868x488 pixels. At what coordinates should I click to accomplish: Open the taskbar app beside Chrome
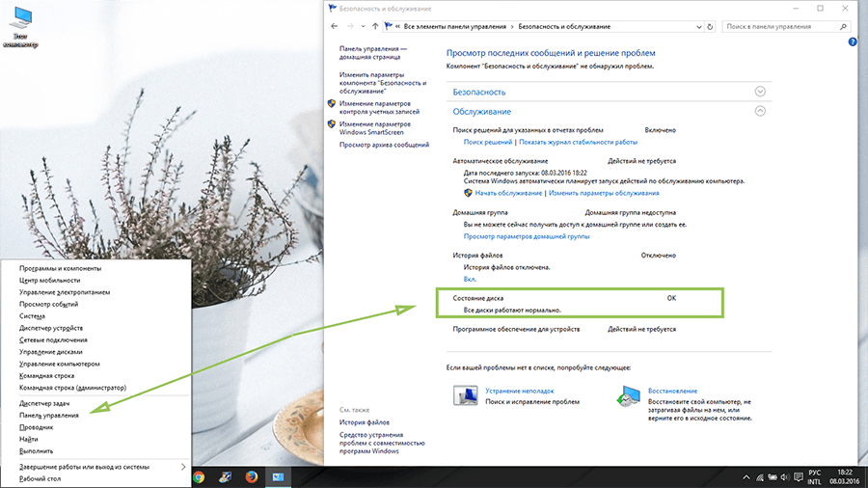(226, 477)
